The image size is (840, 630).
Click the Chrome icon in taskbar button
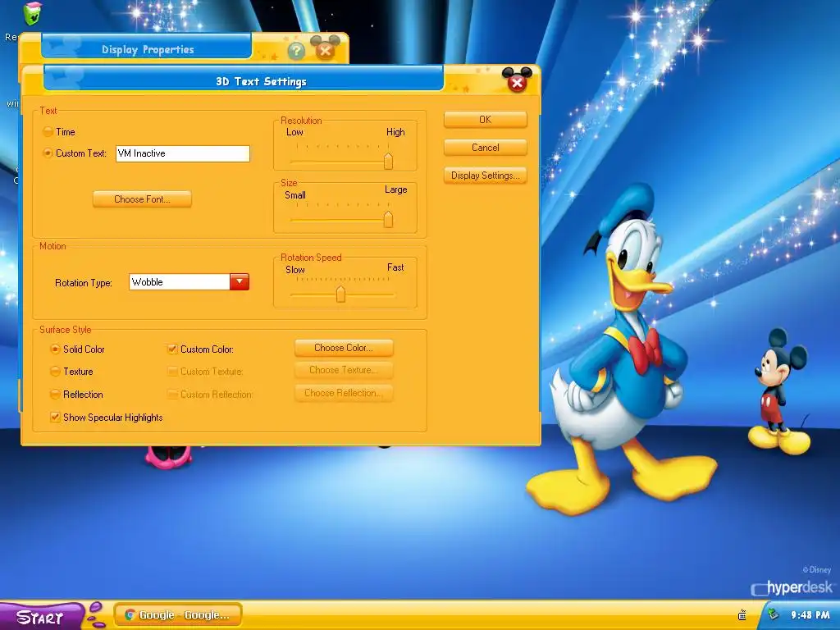point(130,615)
